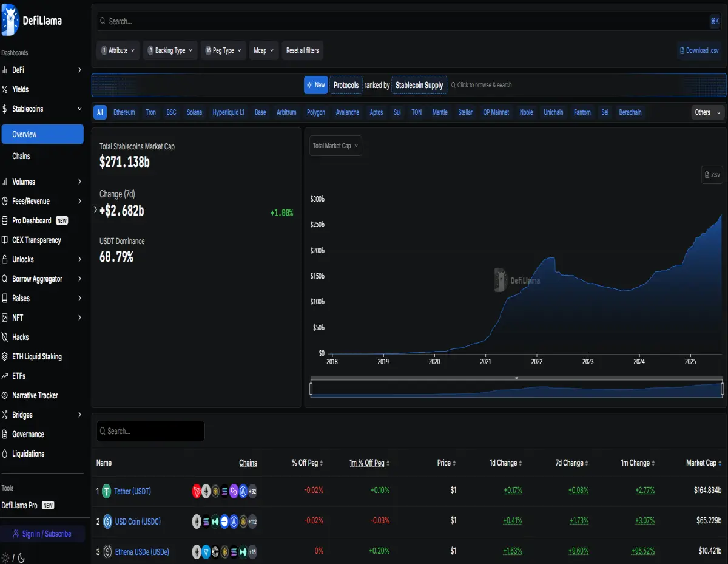The height and width of the screenshot is (564, 728).
Task: Select the Tron chain tab
Action: click(150, 112)
